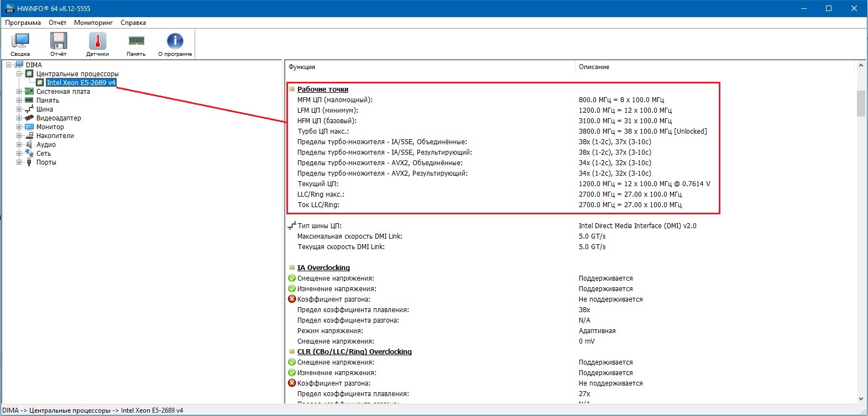Image resolution: width=868 pixels, height=416 pixels.
Task: Click the scroll down arrow of details list
Action: pyautogui.click(x=861, y=398)
